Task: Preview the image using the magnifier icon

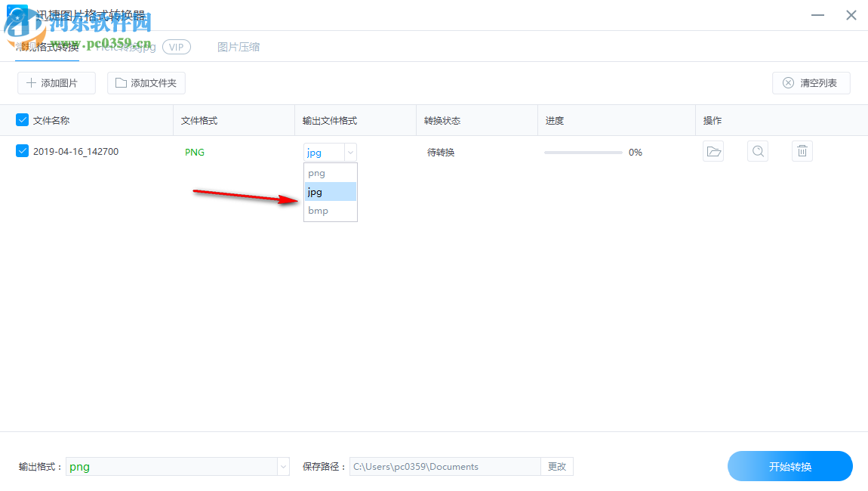Action: coord(757,151)
